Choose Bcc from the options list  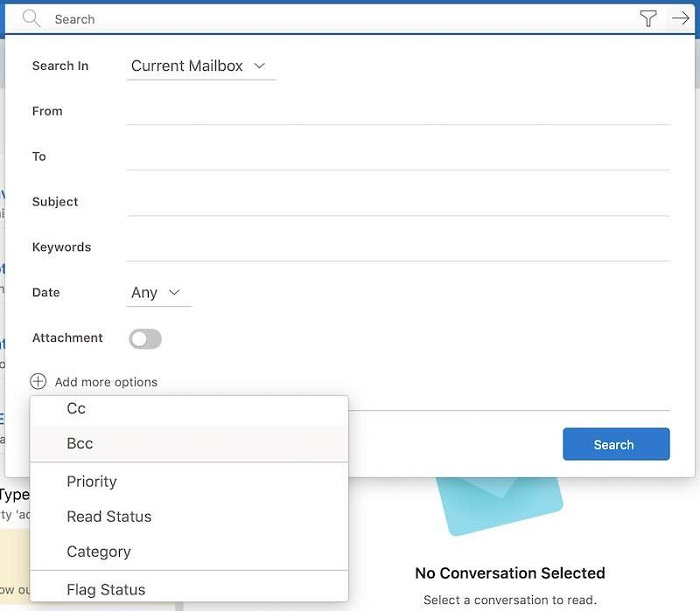(80, 443)
